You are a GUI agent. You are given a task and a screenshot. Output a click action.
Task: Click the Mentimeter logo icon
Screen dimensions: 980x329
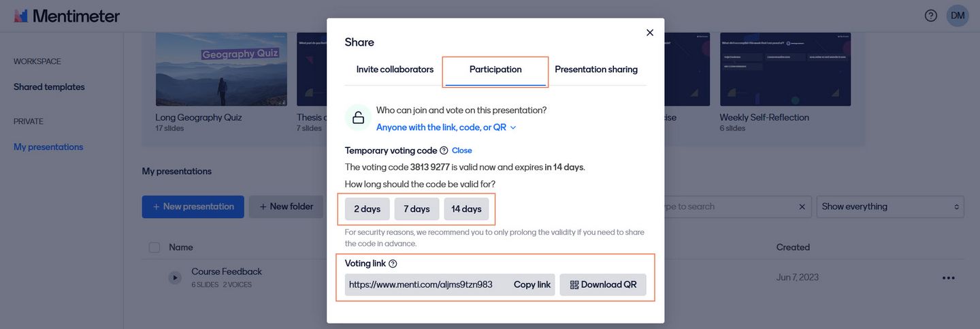coord(21,16)
